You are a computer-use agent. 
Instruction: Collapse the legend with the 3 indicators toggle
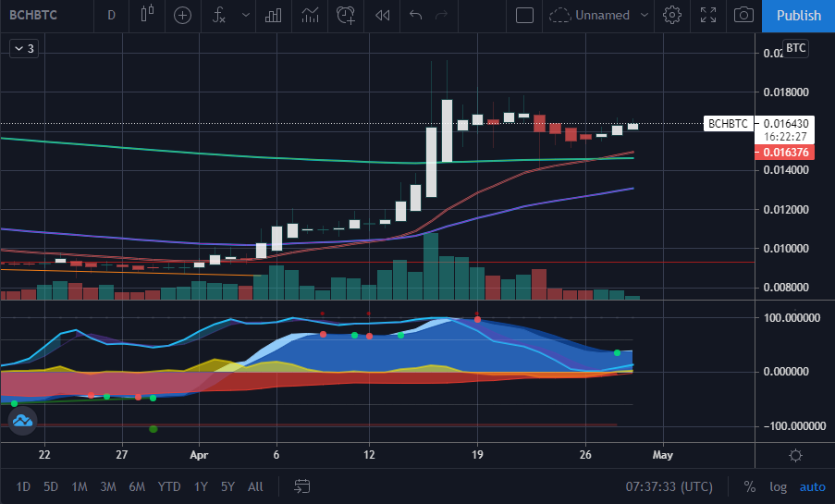click(x=24, y=49)
